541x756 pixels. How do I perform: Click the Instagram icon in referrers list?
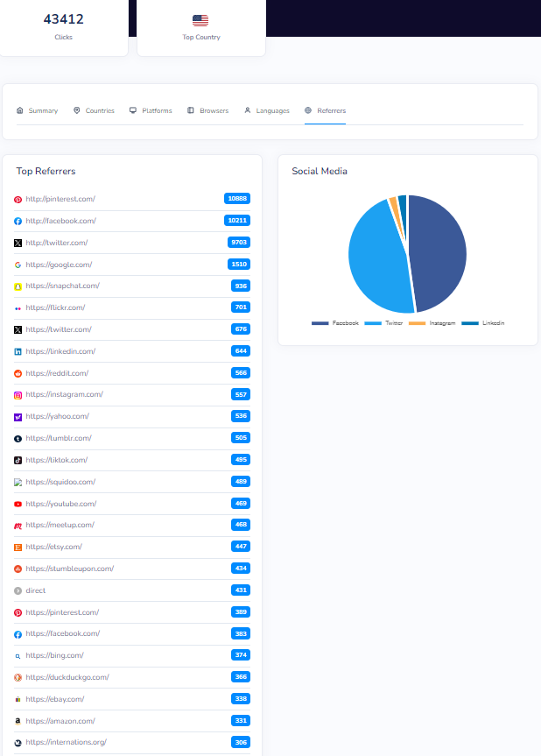pyautogui.click(x=18, y=395)
